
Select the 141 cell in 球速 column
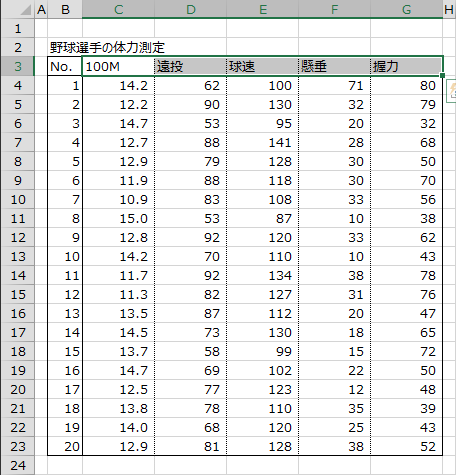point(263,142)
